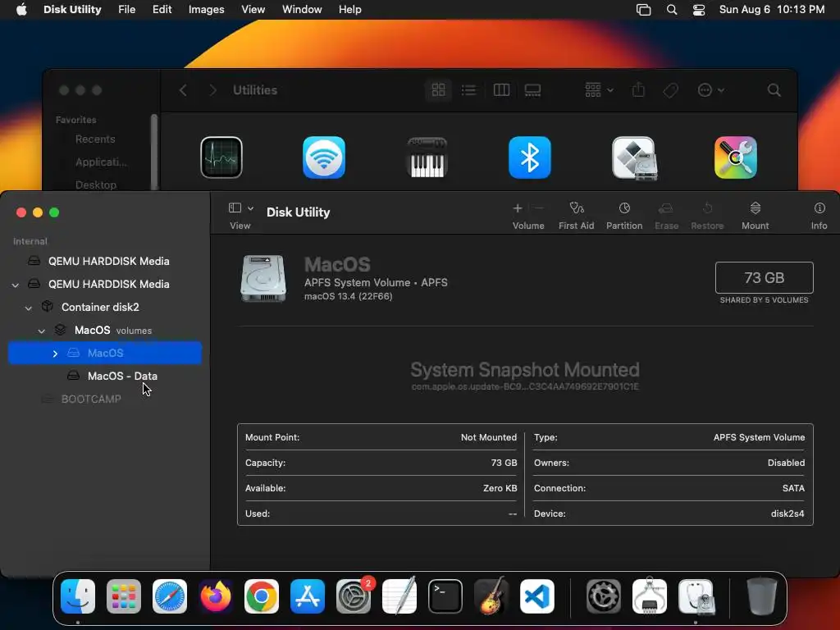Click the Finder window search icon
The width and height of the screenshot is (840, 630).
[774, 90]
